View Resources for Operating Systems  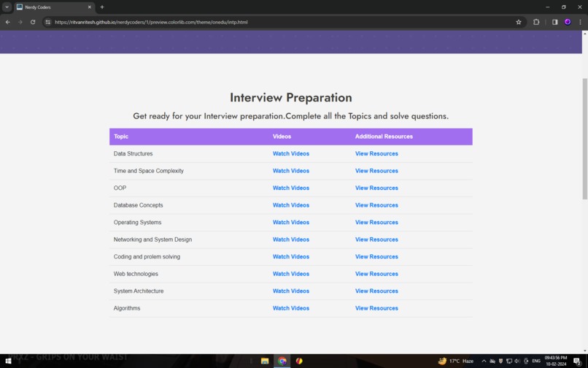pos(376,222)
